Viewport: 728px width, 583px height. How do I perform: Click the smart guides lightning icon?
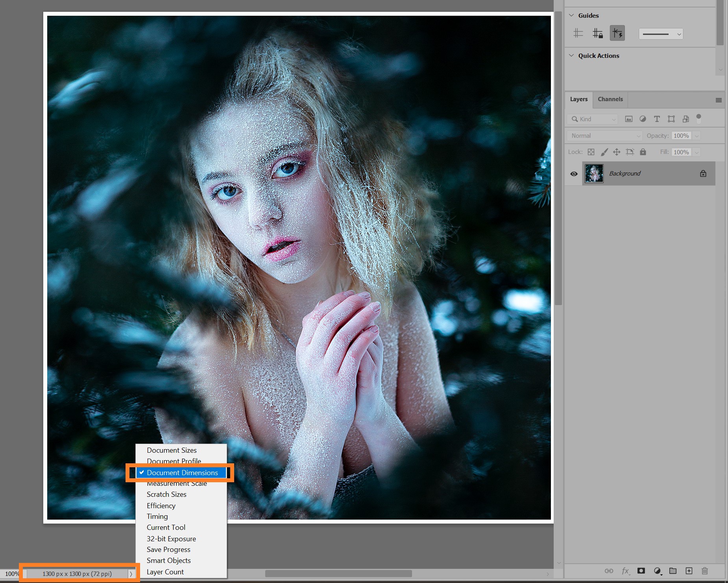click(617, 33)
